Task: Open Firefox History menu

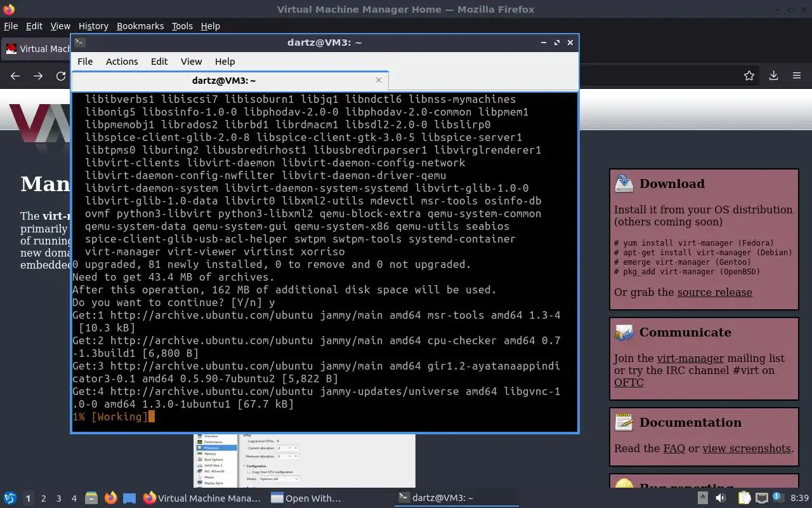Action: click(93, 26)
